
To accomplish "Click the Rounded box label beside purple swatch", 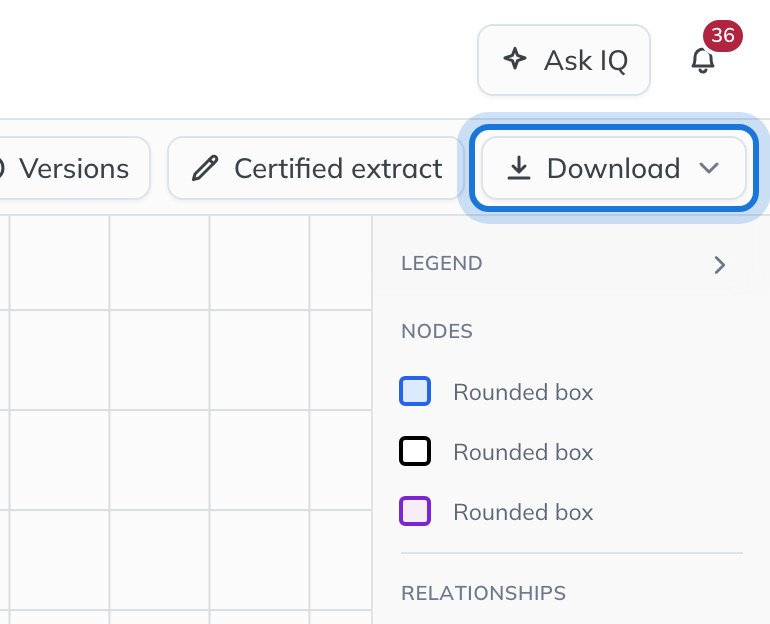I will pyautogui.click(x=523, y=512).
